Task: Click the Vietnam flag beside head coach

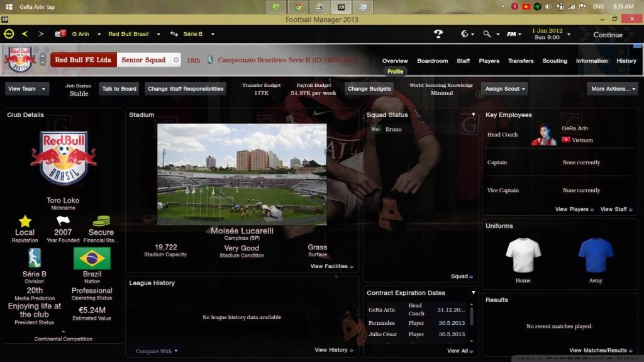Action: pyautogui.click(x=566, y=140)
